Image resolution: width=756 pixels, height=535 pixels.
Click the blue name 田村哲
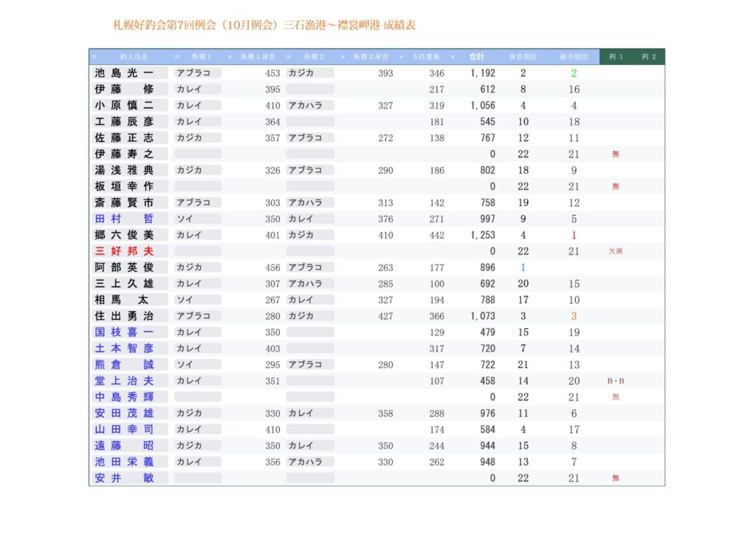(124, 219)
